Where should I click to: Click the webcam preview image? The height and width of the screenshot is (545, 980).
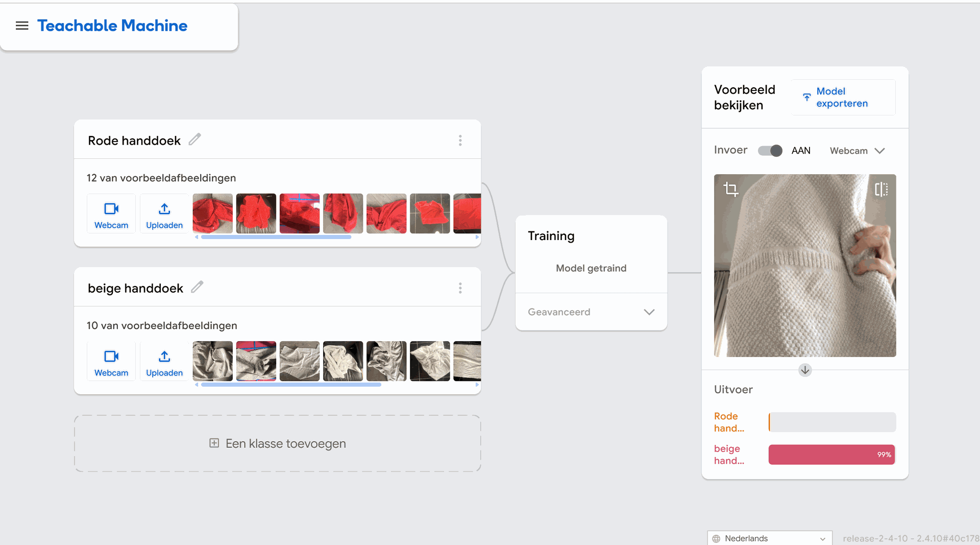click(805, 266)
